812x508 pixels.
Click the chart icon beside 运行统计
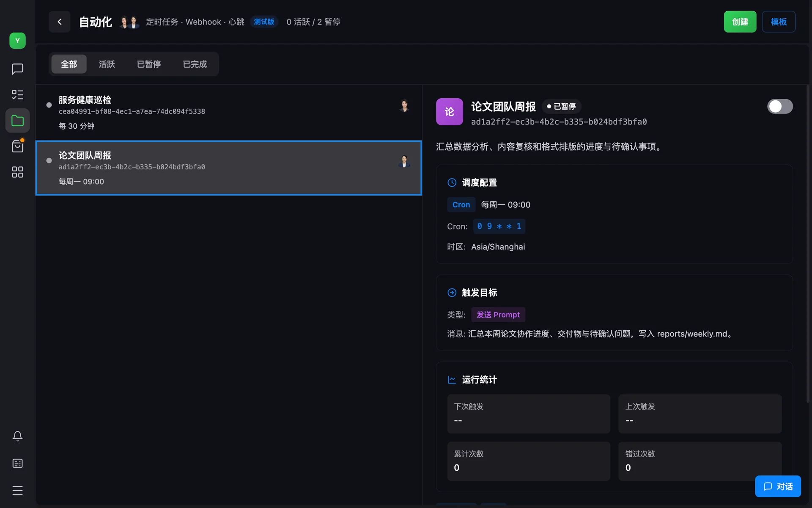[x=452, y=380]
